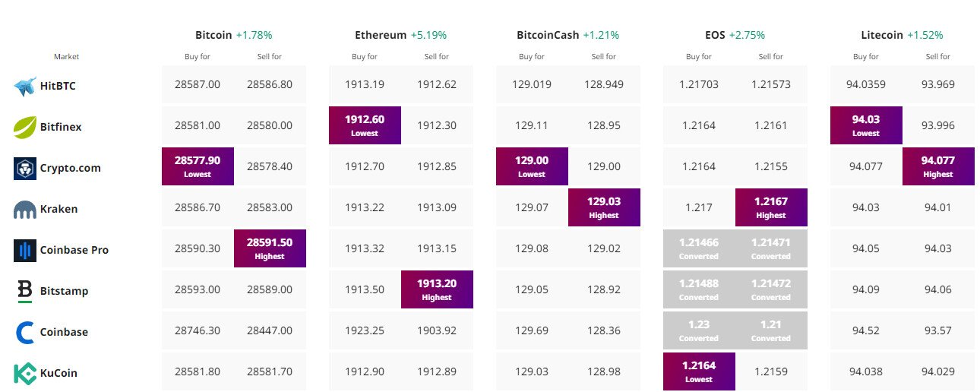The height and width of the screenshot is (392, 980).
Task: Click the Coinbase blue C logo
Action: pyautogui.click(x=25, y=332)
